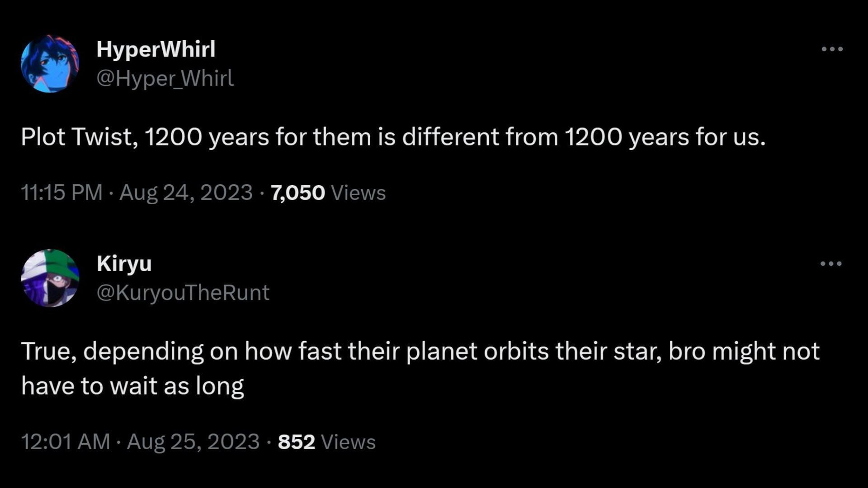Viewport: 868px width, 488px height.
Task: Click Kiryu's profile avatar
Action: pyautogui.click(x=50, y=278)
